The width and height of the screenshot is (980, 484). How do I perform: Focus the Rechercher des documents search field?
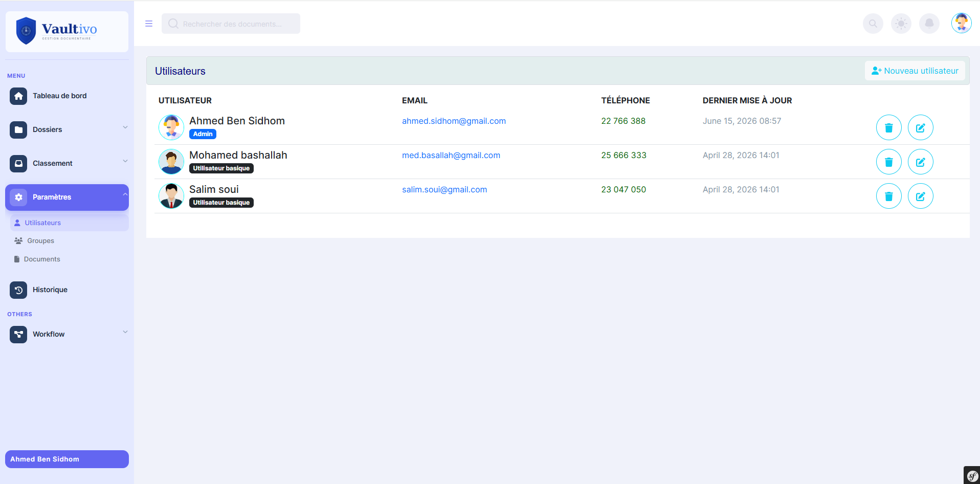pyautogui.click(x=231, y=24)
